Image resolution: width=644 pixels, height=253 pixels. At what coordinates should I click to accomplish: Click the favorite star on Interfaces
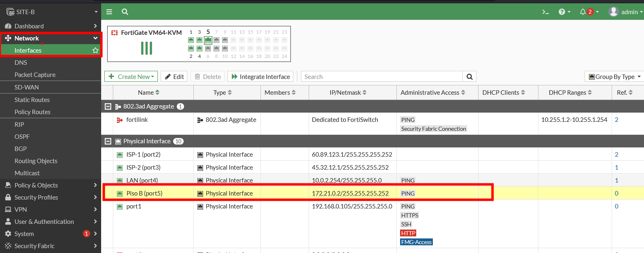click(x=95, y=50)
